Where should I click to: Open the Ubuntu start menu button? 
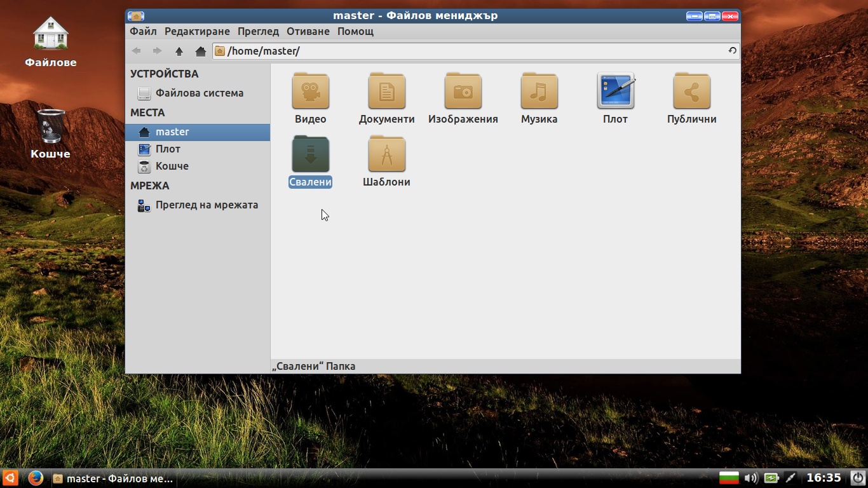click(x=10, y=478)
